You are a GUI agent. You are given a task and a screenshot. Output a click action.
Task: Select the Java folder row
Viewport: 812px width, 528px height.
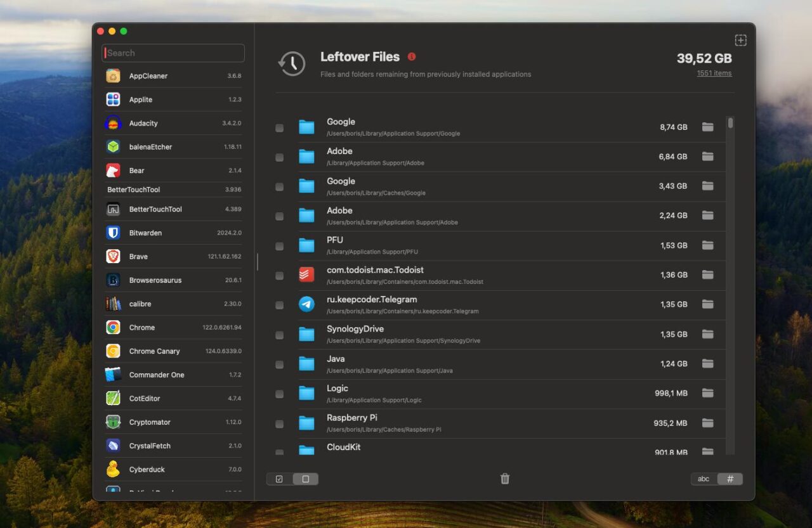tap(501, 364)
